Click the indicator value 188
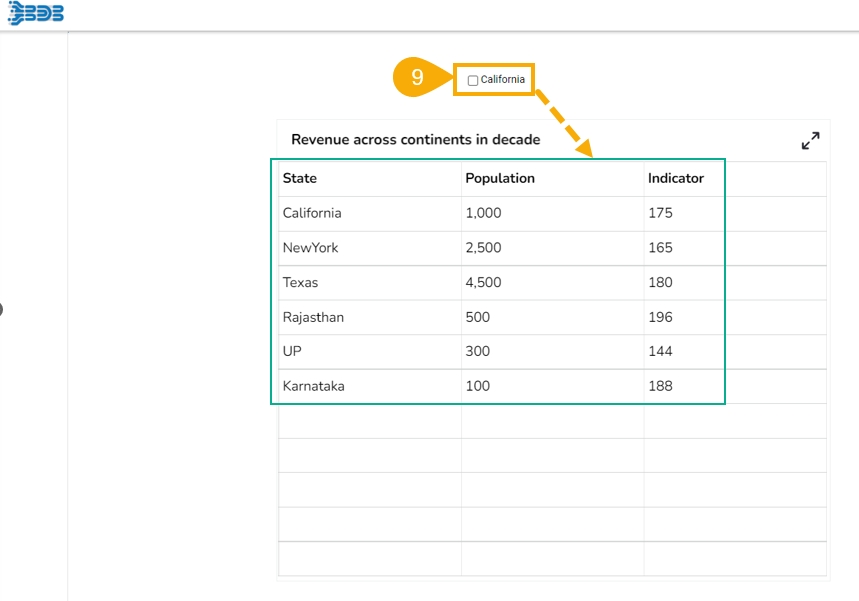 tap(660, 386)
